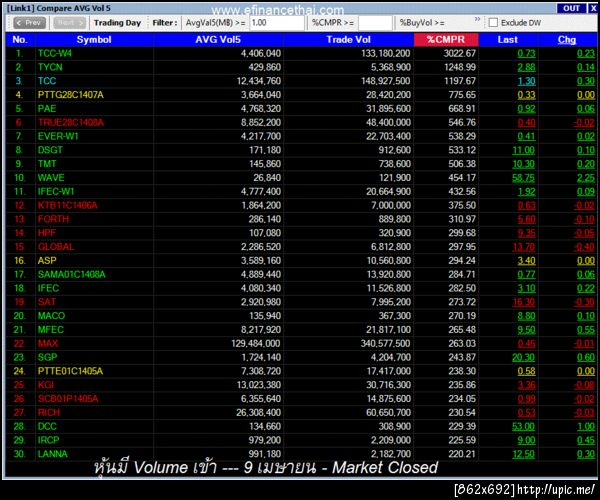
Task: Click AVG Vol5 value 129,484,000
Action: coord(256,344)
